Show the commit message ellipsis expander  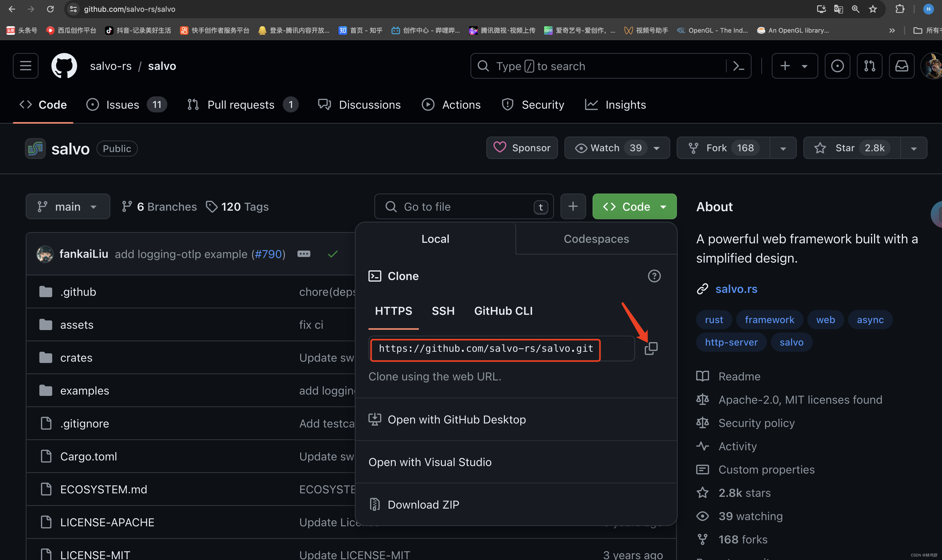(304, 254)
